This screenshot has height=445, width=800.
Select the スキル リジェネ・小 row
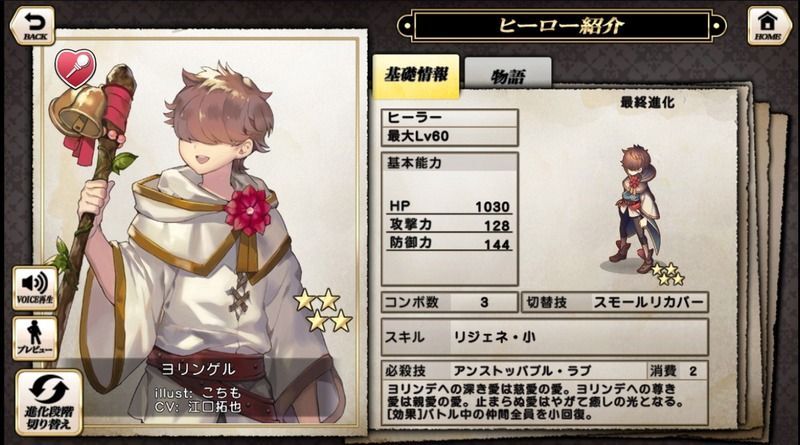[544, 337]
